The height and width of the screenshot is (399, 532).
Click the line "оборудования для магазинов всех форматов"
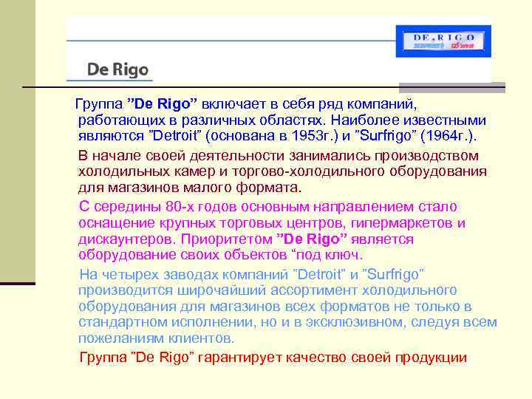(x=275, y=307)
